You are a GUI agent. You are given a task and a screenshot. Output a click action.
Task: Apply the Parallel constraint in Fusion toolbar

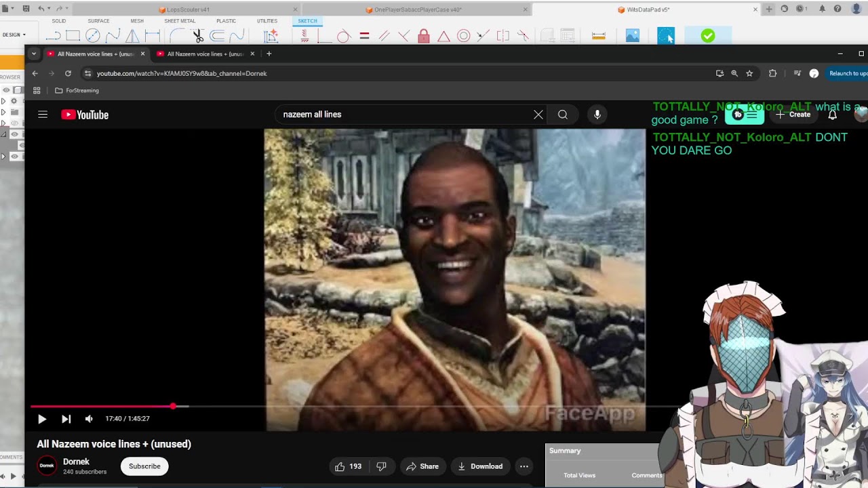tap(384, 36)
